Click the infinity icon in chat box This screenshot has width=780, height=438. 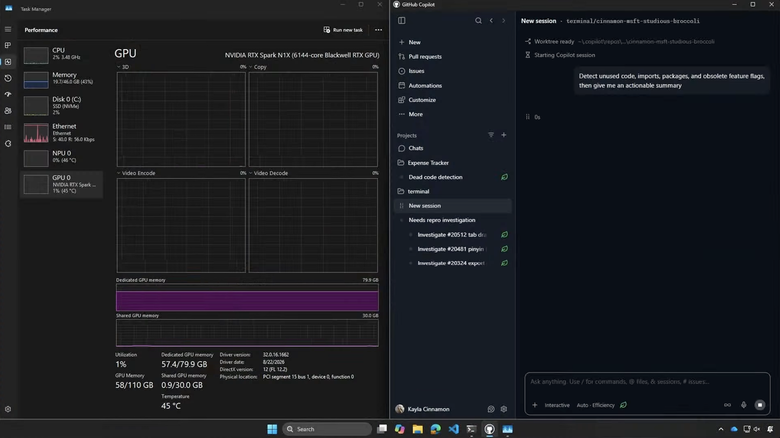(x=727, y=405)
